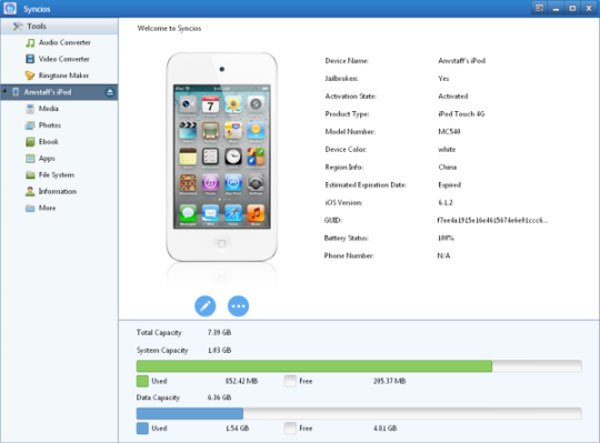
Task: Click the Region Info value China
Action: [x=447, y=167]
